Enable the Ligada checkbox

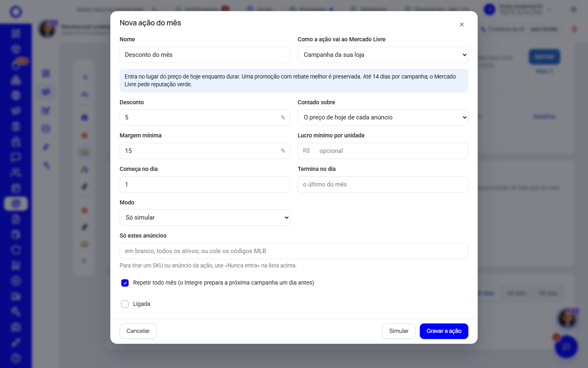pos(125,304)
